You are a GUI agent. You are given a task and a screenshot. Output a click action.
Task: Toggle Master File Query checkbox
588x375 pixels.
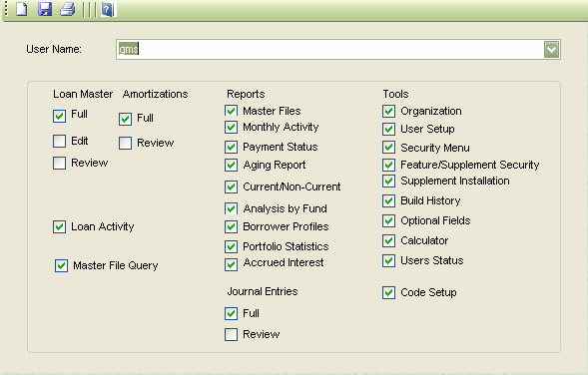(62, 265)
